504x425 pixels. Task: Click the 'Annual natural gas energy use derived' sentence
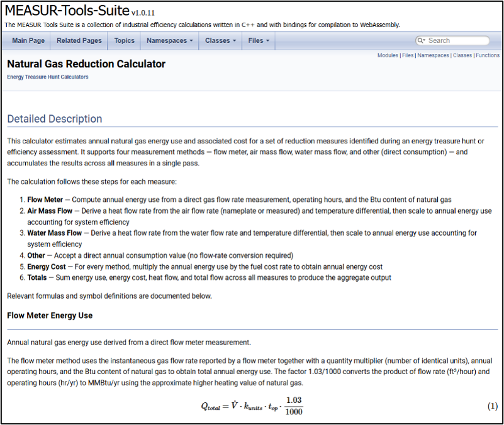point(129,343)
